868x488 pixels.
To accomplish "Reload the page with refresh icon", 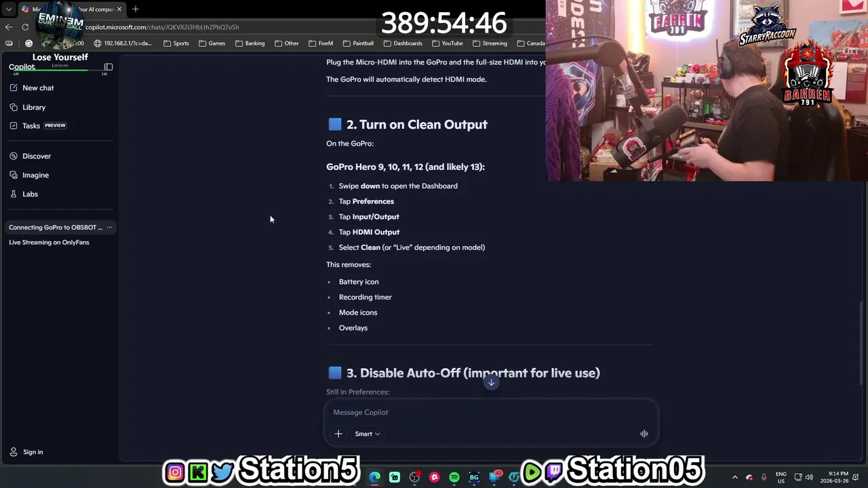I will point(25,27).
